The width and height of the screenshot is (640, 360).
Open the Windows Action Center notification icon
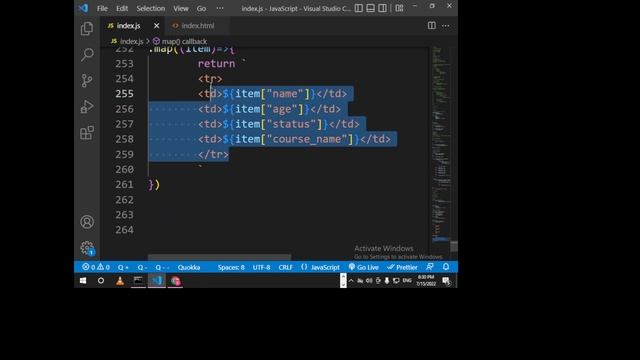(446, 281)
